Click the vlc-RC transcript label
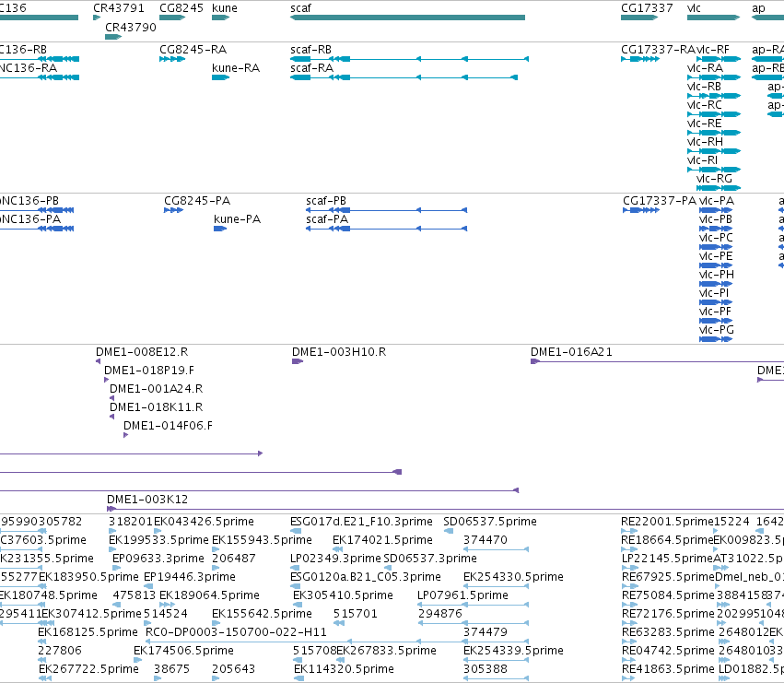 pyautogui.click(x=705, y=105)
